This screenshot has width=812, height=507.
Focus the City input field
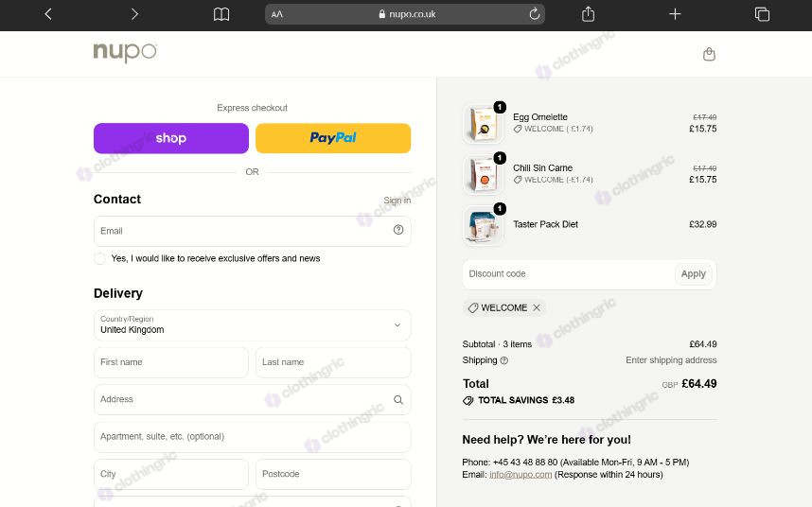point(171,474)
